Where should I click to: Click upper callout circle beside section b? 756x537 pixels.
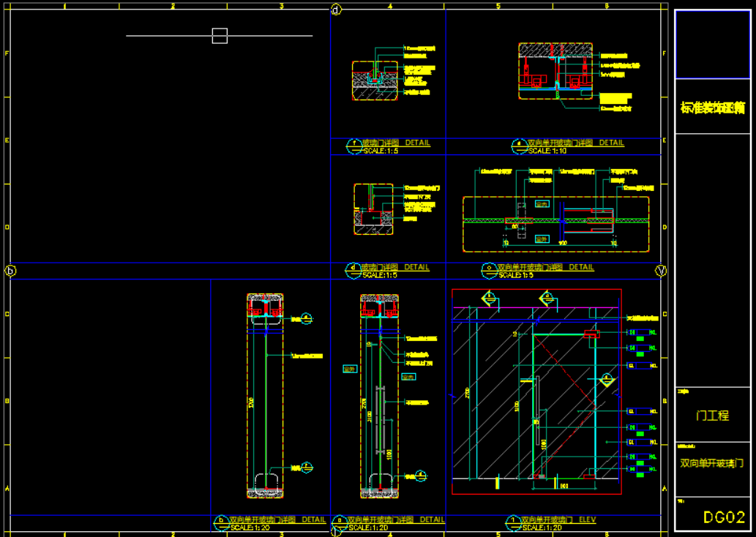pos(307,319)
